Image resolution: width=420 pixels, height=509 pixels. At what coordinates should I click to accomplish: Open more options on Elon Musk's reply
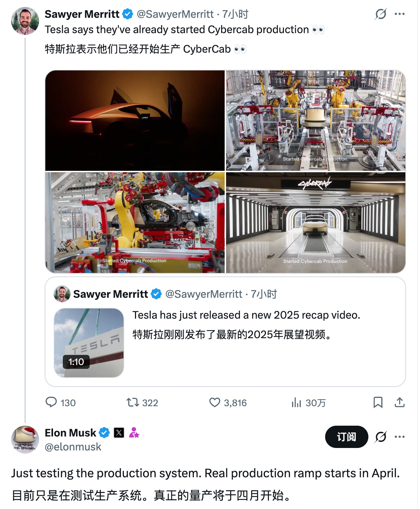[x=399, y=436]
